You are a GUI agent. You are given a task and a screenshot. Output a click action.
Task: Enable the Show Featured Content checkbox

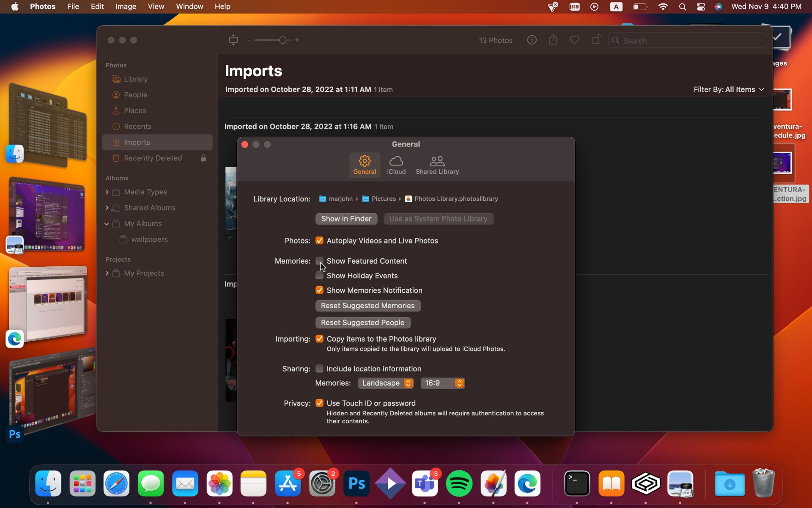point(319,261)
